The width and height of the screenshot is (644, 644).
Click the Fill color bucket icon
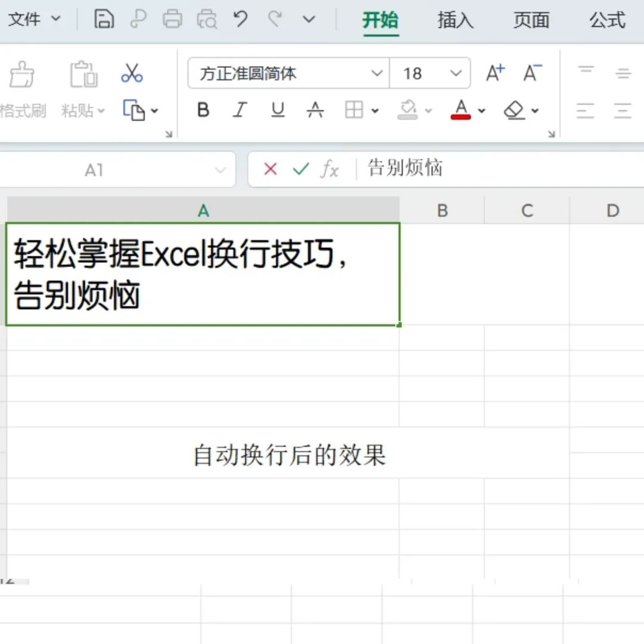click(408, 110)
